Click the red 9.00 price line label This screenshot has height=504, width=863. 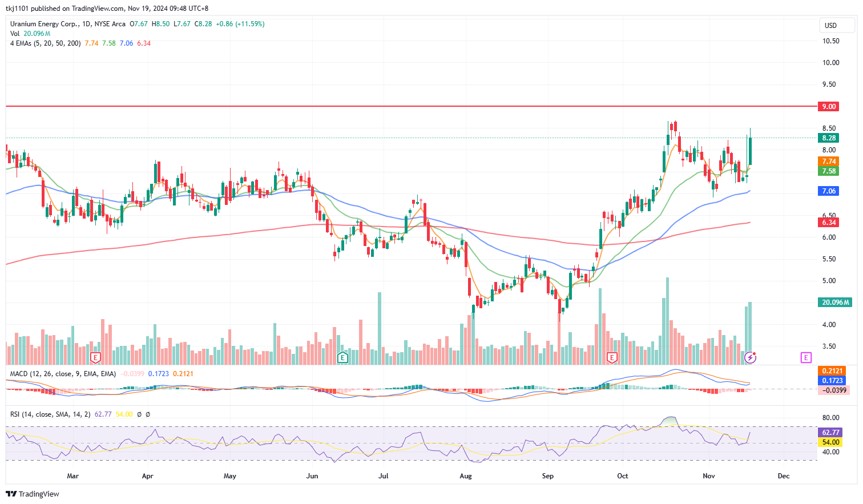click(x=828, y=107)
